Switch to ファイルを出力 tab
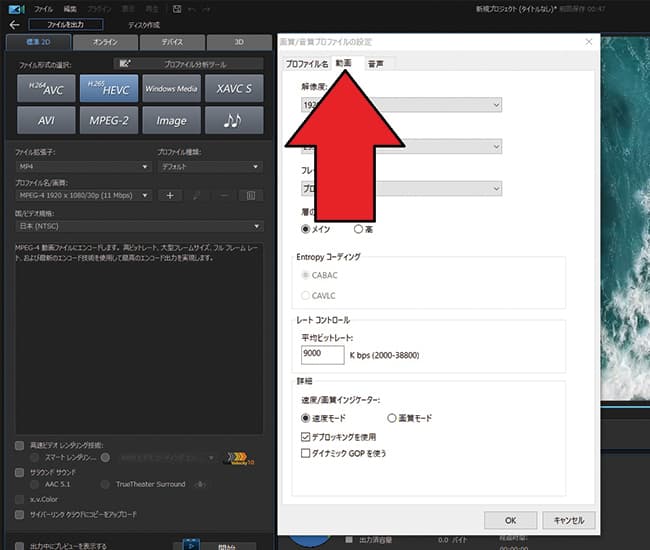Screen dimensions: 650x550 pos(65,25)
